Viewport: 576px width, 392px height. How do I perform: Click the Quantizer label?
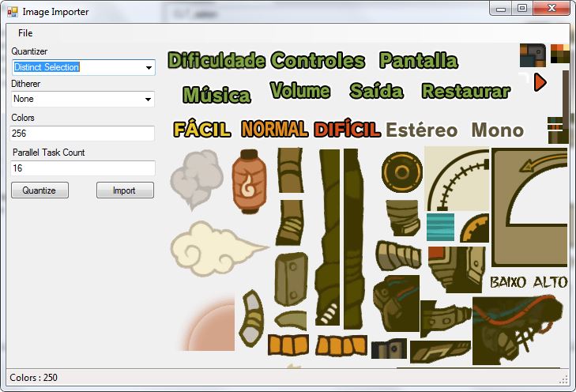[x=29, y=51]
